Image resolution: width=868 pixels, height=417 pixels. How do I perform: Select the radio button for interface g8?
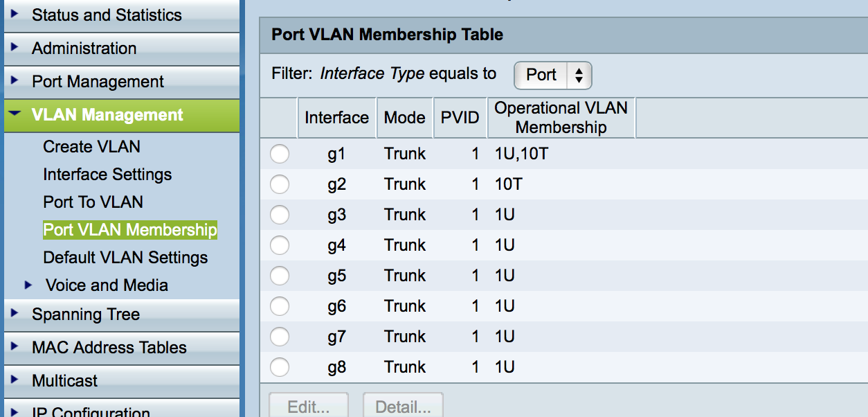pyautogui.click(x=280, y=367)
